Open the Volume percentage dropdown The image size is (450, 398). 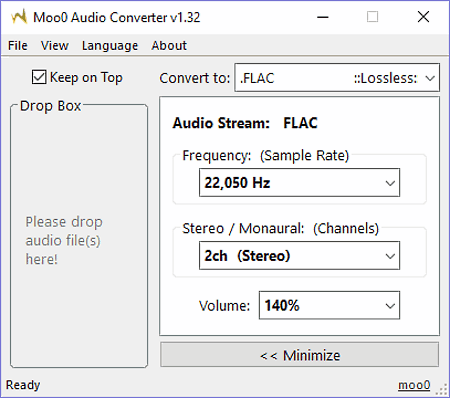(329, 305)
